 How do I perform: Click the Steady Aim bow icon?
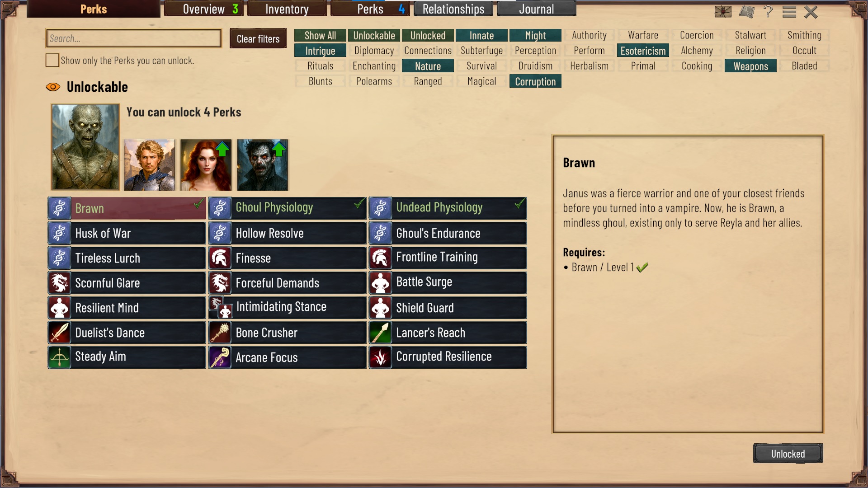coord(59,357)
